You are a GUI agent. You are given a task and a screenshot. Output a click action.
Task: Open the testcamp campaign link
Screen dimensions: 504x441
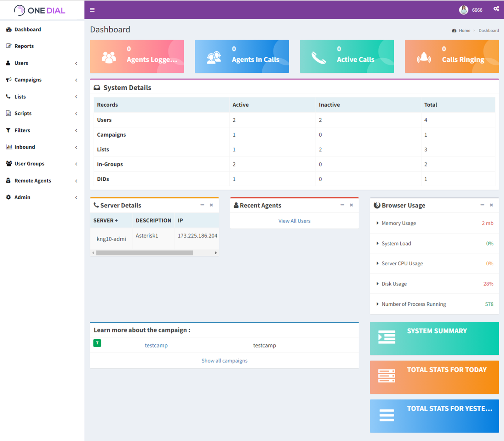(x=156, y=345)
